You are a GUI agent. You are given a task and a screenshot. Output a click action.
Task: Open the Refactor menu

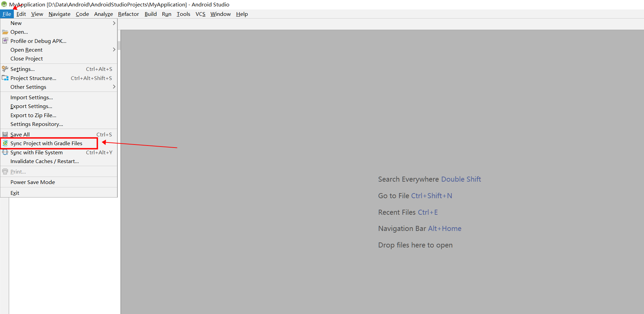pyautogui.click(x=129, y=14)
